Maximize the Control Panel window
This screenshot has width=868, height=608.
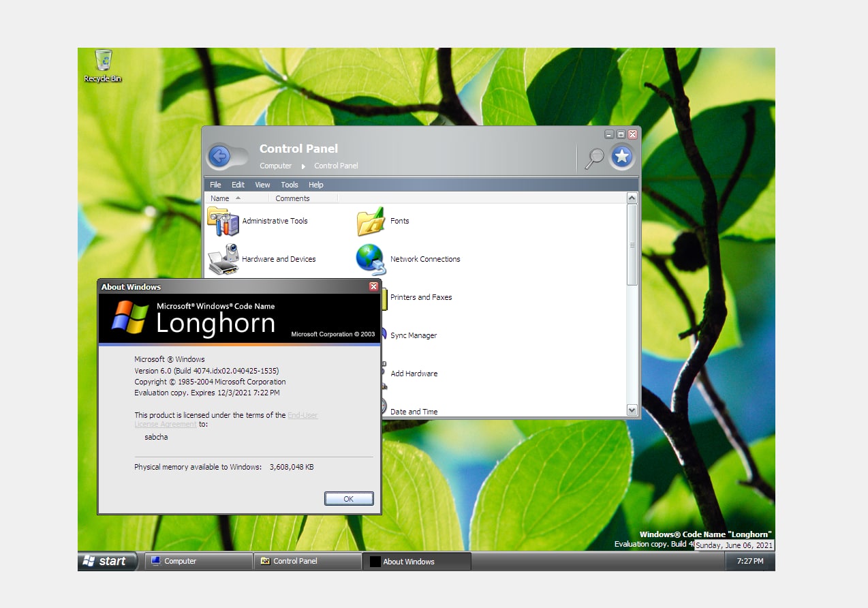[x=621, y=134]
